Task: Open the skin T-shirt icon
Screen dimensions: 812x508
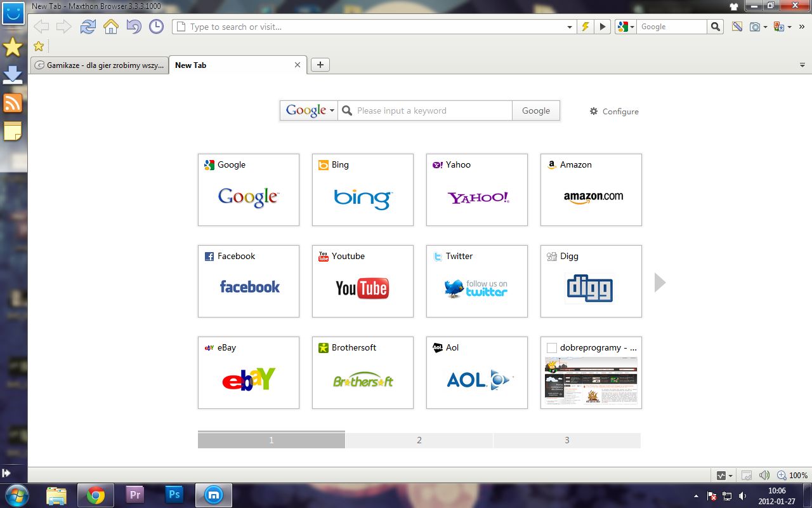Action: (x=735, y=6)
